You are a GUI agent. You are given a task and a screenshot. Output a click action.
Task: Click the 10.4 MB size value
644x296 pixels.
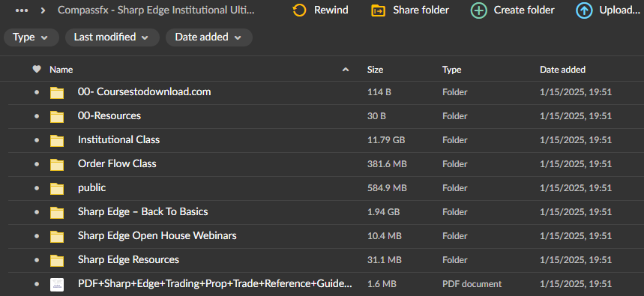384,236
